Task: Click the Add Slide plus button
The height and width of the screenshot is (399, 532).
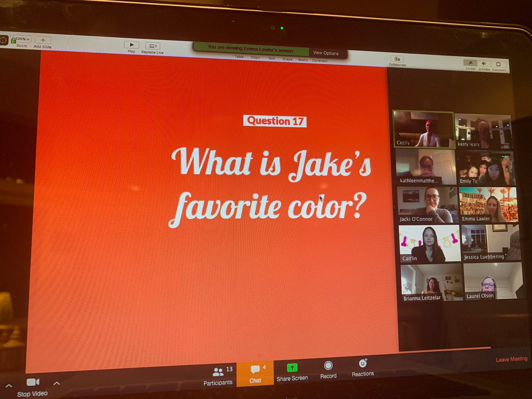Action: (43, 40)
